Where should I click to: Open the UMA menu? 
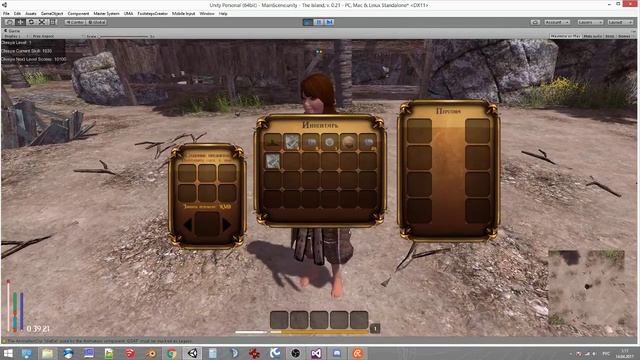click(x=128, y=13)
